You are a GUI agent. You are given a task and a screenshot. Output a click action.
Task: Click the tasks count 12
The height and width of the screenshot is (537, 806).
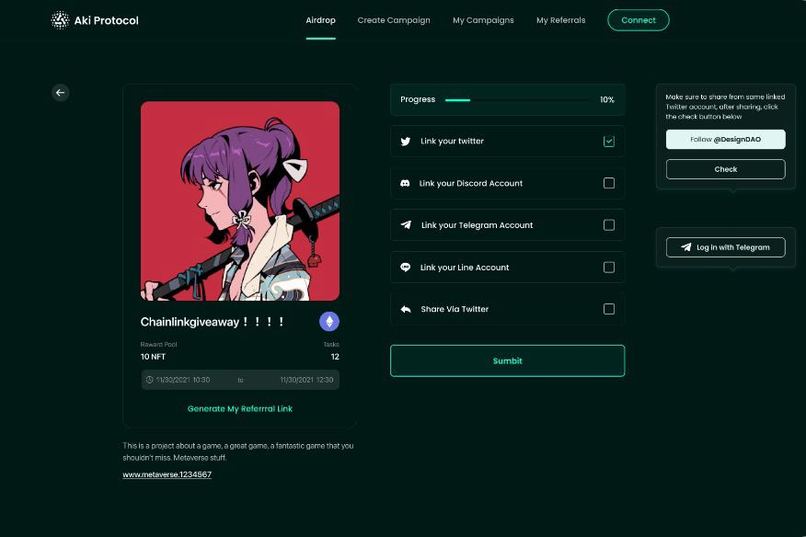tap(335, 357)
